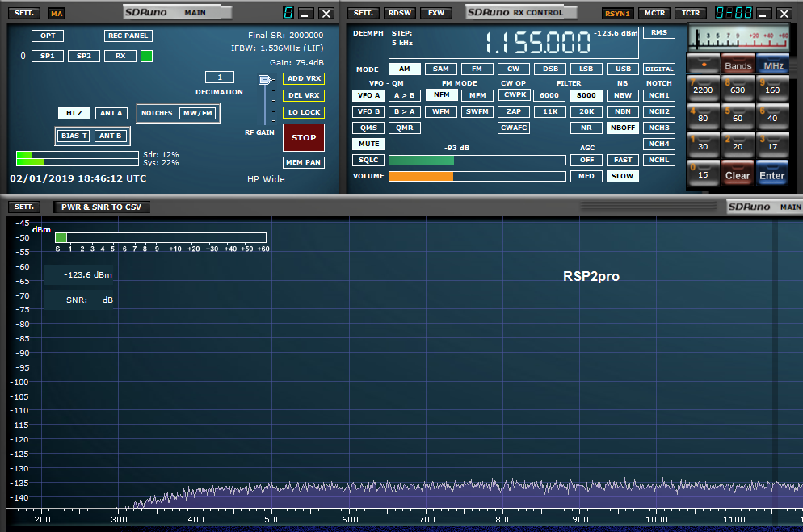Image resolution: width=803 pixels, height=532 pixels.
Task: Select LSB mode
Action: (586, 69)
